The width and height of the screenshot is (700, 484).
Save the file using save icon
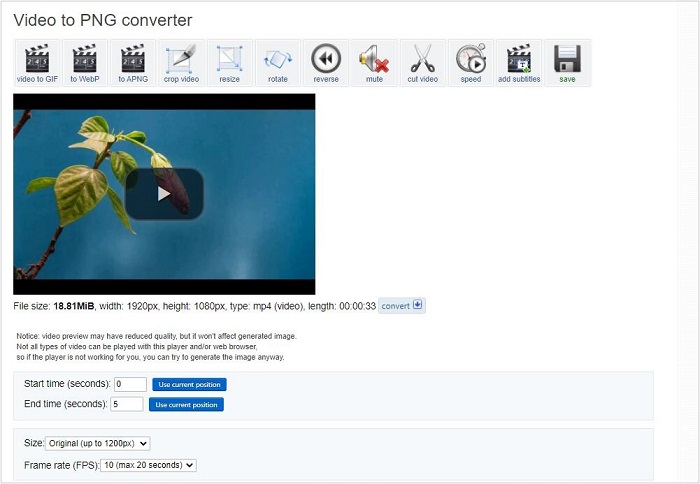[567, 63]
